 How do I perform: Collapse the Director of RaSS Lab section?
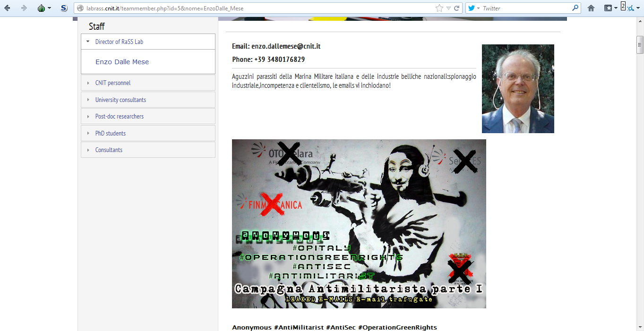[148, 42]
